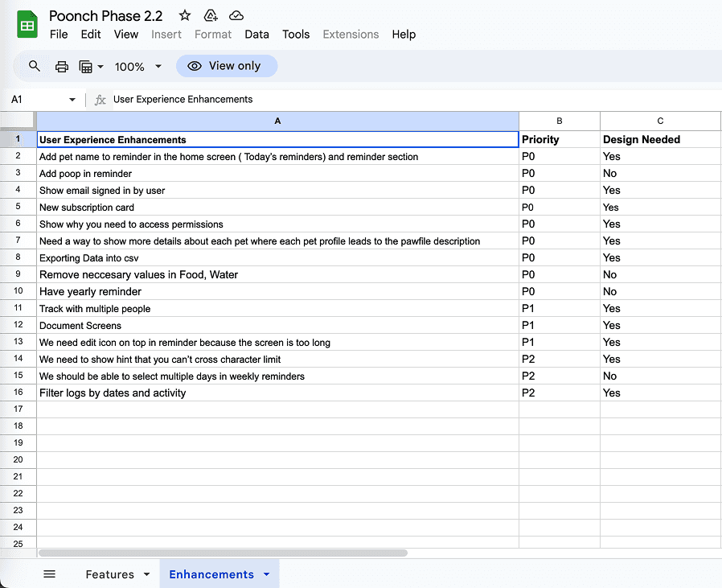Open the Tools menu
This screenshot has height=588, width=722.
click(x=296, y=35)
